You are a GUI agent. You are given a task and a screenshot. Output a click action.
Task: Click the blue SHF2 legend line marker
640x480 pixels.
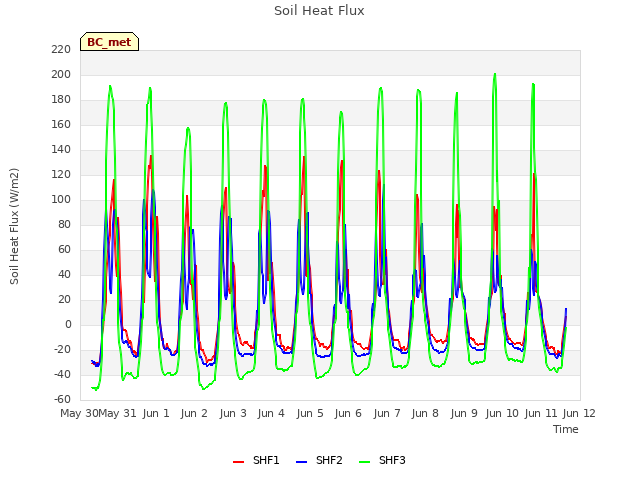pos(301,462)
